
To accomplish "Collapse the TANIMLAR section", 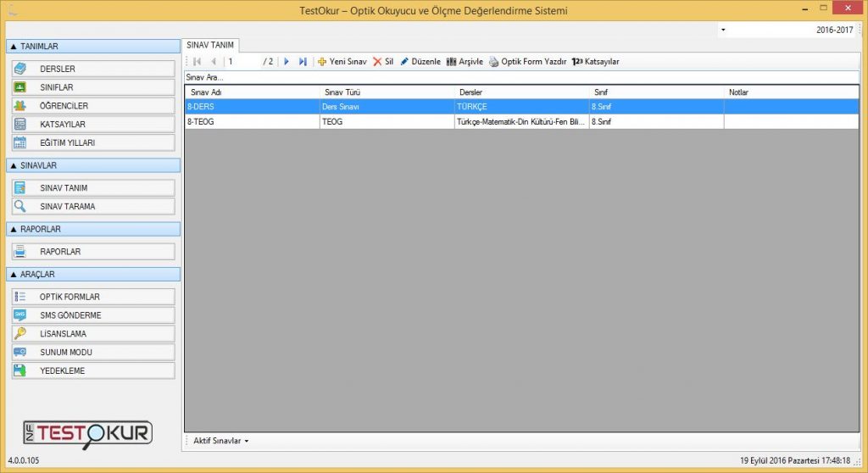I will pyautogui.click(x=93, y=47).
